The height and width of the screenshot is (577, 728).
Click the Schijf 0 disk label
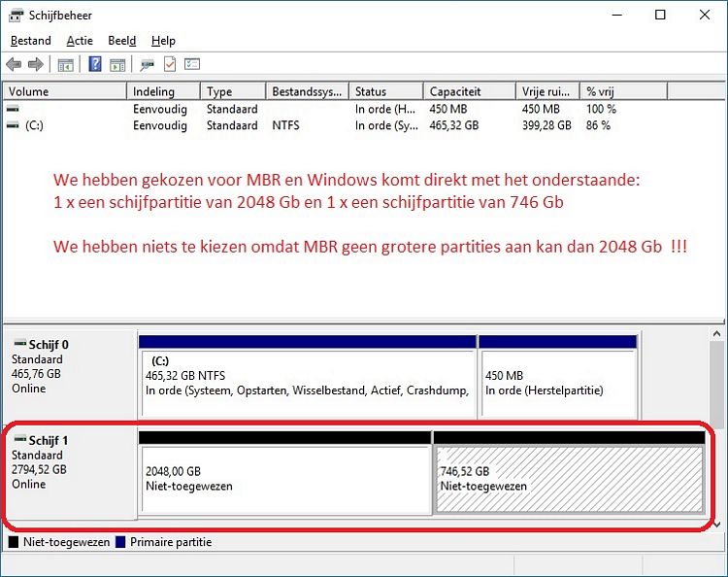coord(49,345)
